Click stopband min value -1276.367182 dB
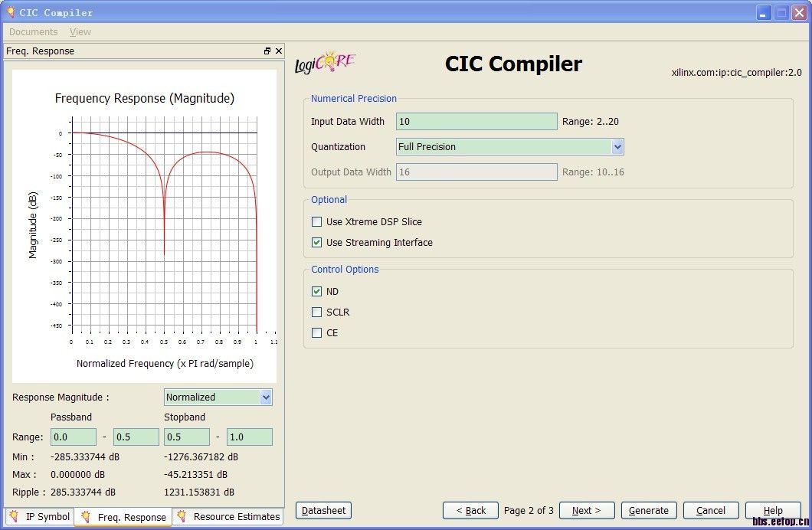Image resolution: width=812 pixels, height=530 pixels. pyautogui.click(x=201, y=456)
